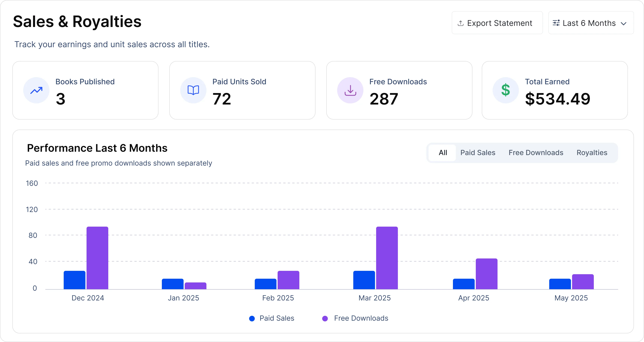Image resolution: width=644 pixels, height=342 pixels.
Task: Switch to the Free Downloads tab
Action: (x=536, y=153)
